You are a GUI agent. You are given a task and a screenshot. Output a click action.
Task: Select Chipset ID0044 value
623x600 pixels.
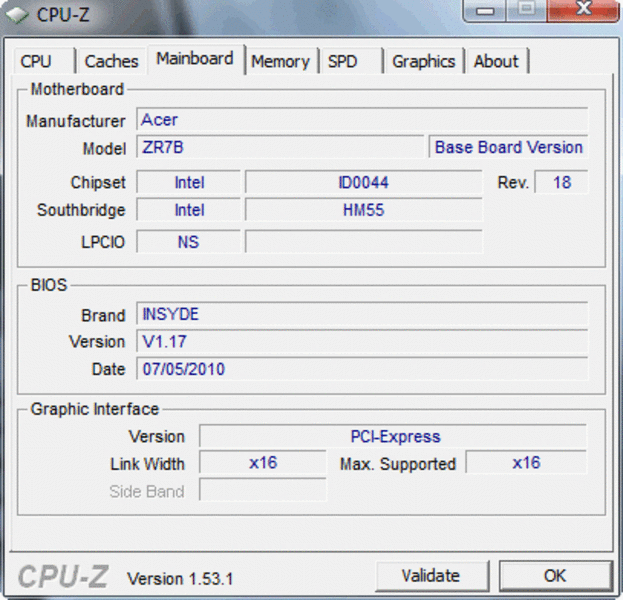pos(364,182)
